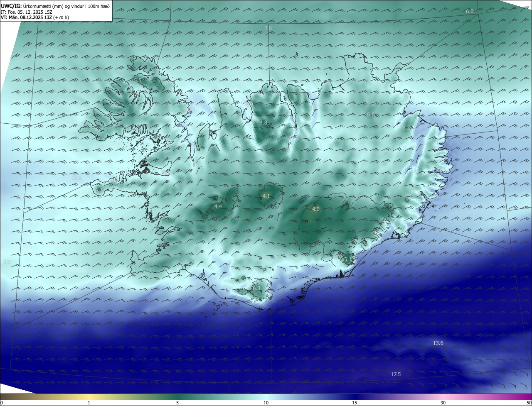Click the 6.0 value label on the map
The image size is (532, 406).
(x=470, y=12)
